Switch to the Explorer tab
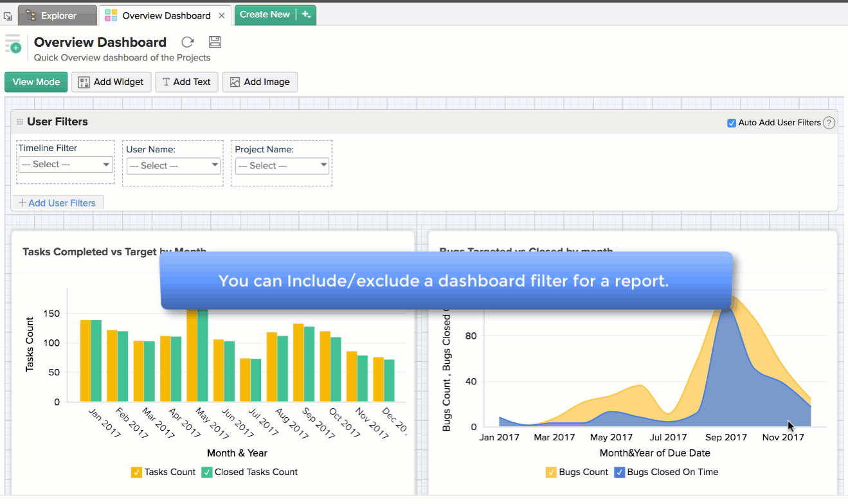The width and height of the screenshot is (848, 504). pyautogui.click(x=58, y=15)
